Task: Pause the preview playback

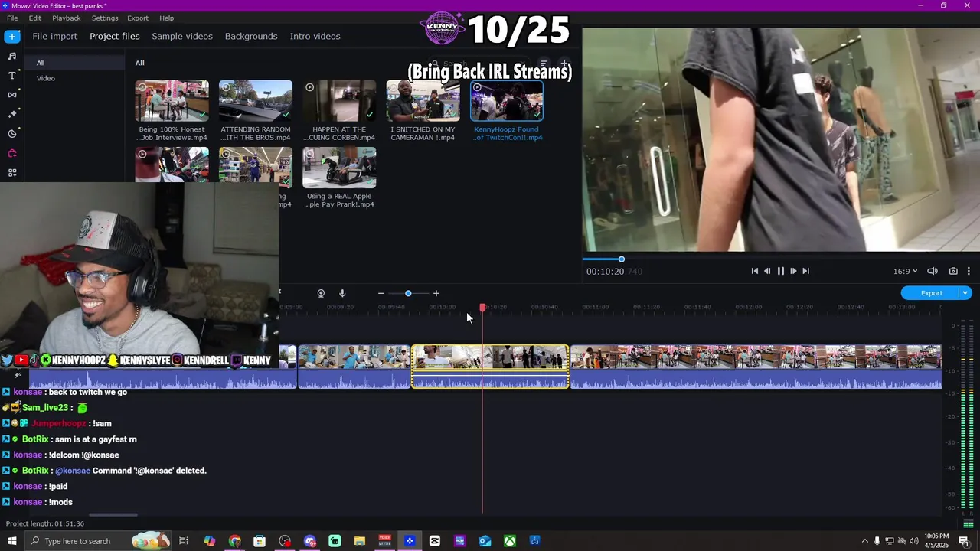Action: (780, 271)
